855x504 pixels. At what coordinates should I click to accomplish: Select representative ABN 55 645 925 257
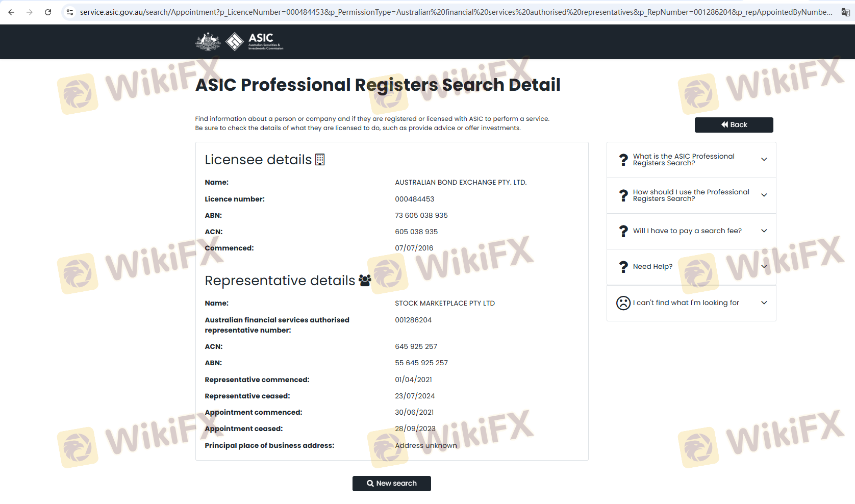pyautogui.click(x=421, y=363)
